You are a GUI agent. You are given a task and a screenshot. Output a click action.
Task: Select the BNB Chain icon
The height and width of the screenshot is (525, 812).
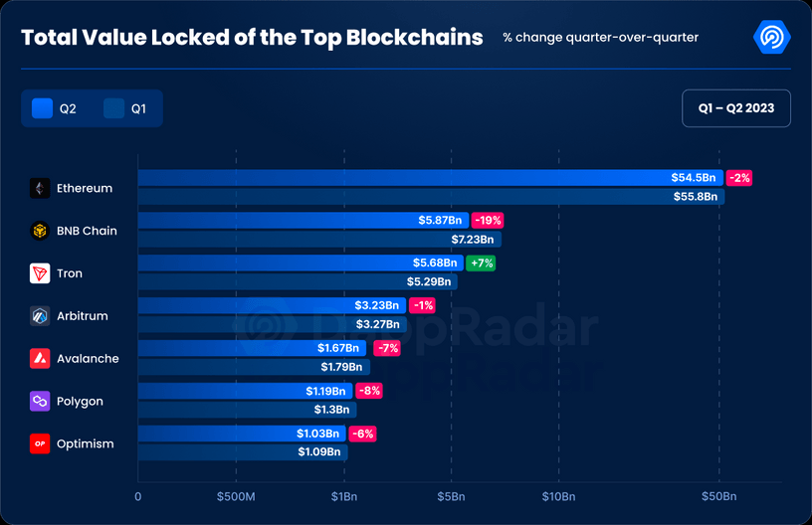tap(40, 231)
